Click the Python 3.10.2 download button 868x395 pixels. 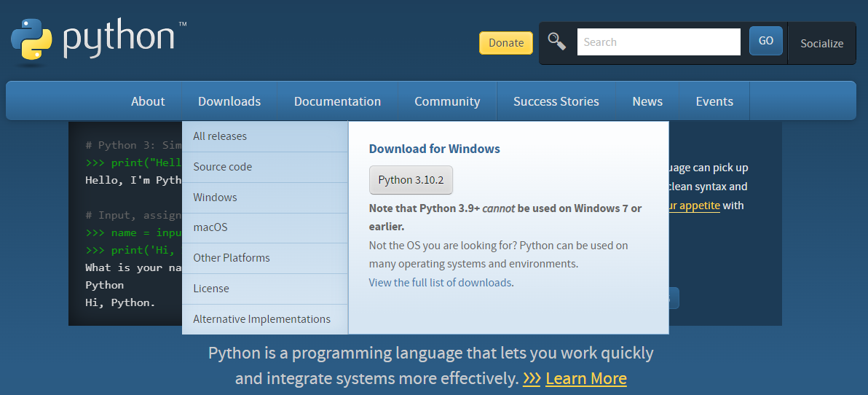coord(411,180)
